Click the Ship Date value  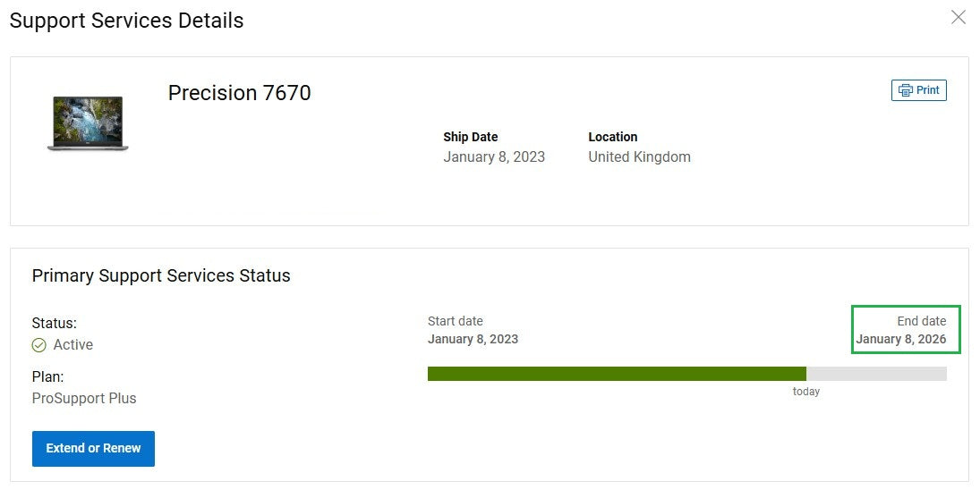pos(494,156)
